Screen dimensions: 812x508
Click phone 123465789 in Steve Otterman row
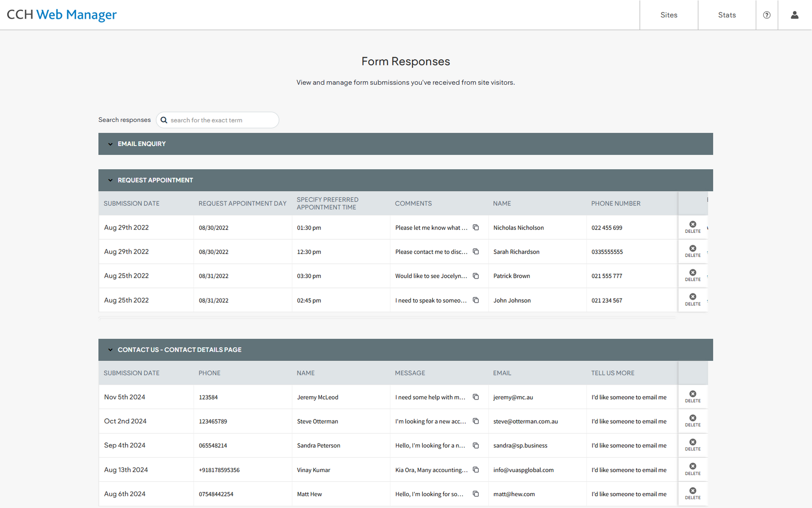click(x=213, y=422)
